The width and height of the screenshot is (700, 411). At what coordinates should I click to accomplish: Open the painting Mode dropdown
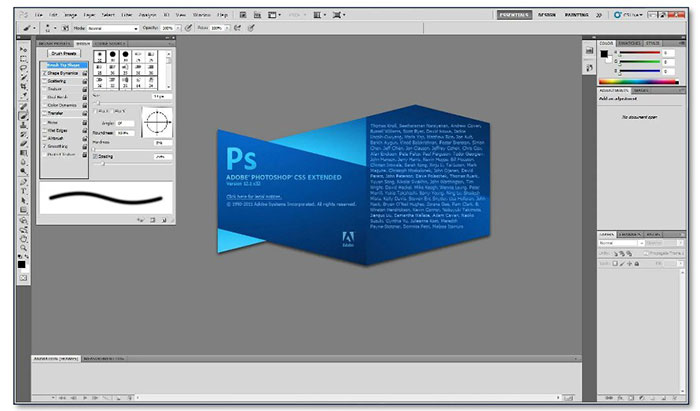click(113, 28)
